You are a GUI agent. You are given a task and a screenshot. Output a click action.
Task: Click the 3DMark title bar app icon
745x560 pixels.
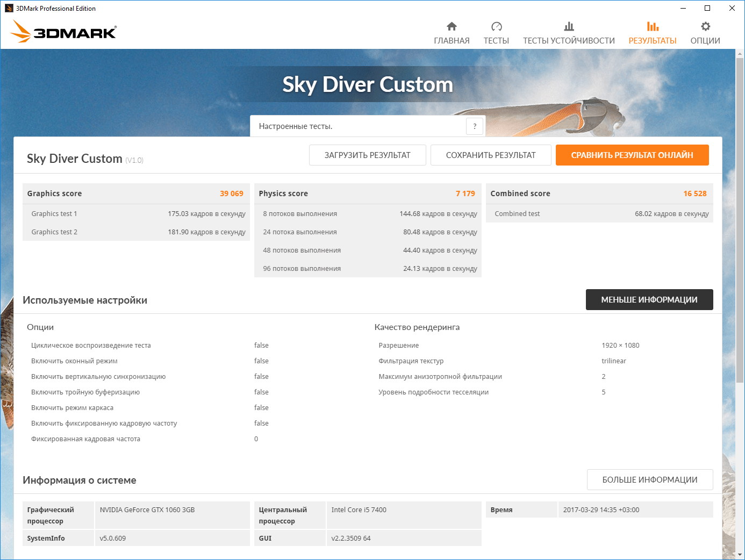(9, 8)
